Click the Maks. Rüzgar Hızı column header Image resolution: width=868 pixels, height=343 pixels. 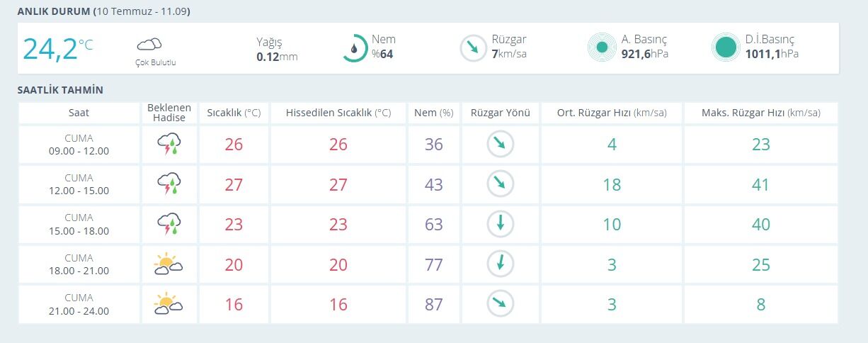761,113
